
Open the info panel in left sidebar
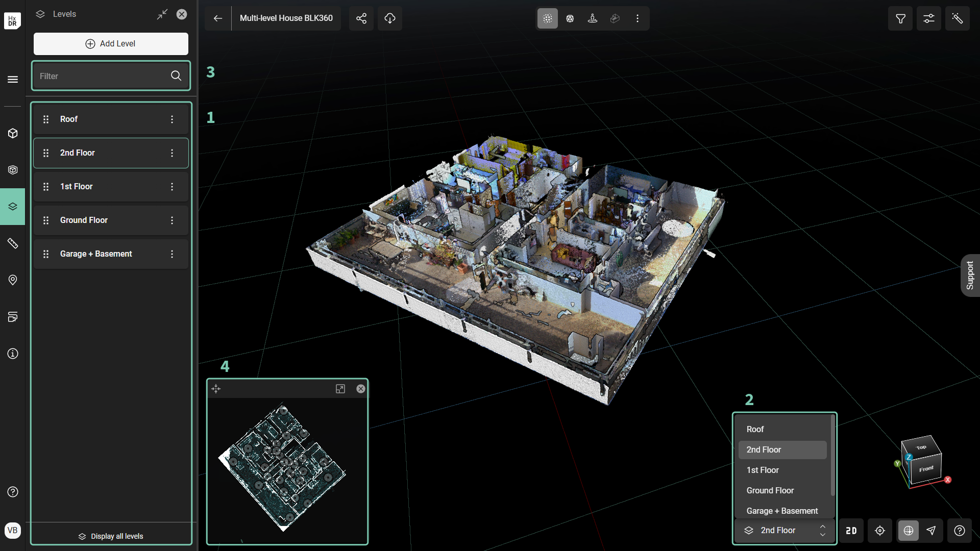point(13,354)
